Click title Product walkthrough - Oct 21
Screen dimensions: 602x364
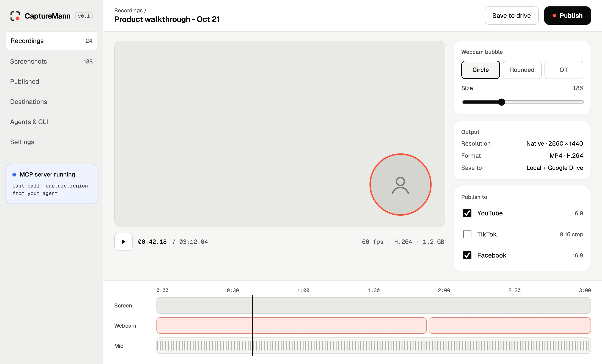click(x=167, y=19)
